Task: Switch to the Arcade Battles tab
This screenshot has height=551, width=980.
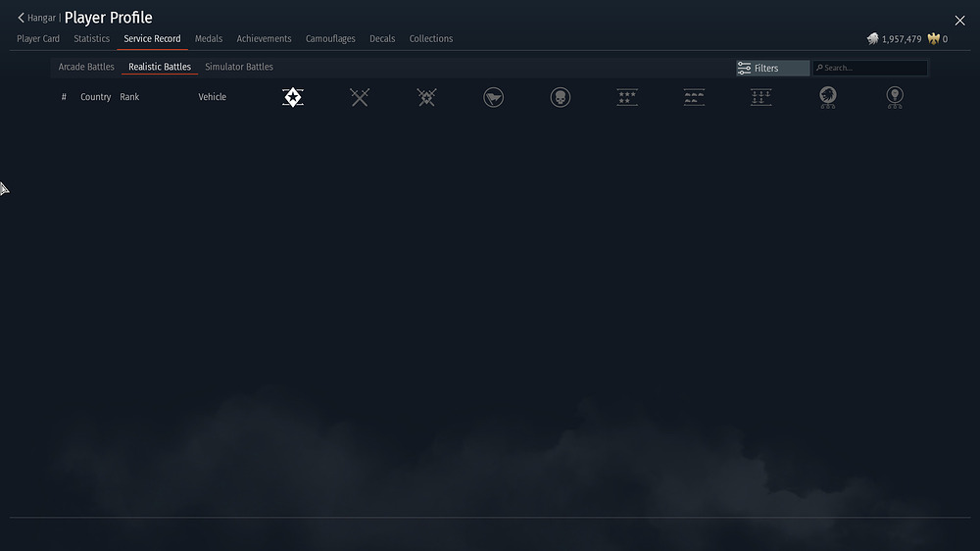Action: [86, 67]
